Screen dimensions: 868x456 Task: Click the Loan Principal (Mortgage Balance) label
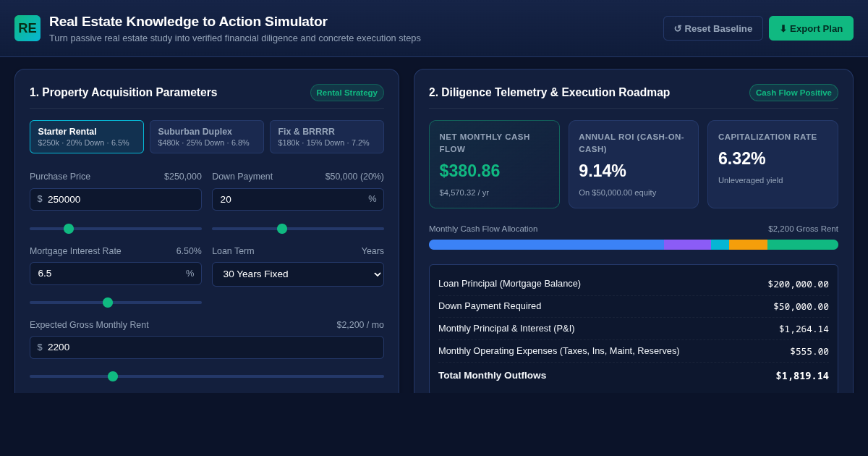point(509,284)
